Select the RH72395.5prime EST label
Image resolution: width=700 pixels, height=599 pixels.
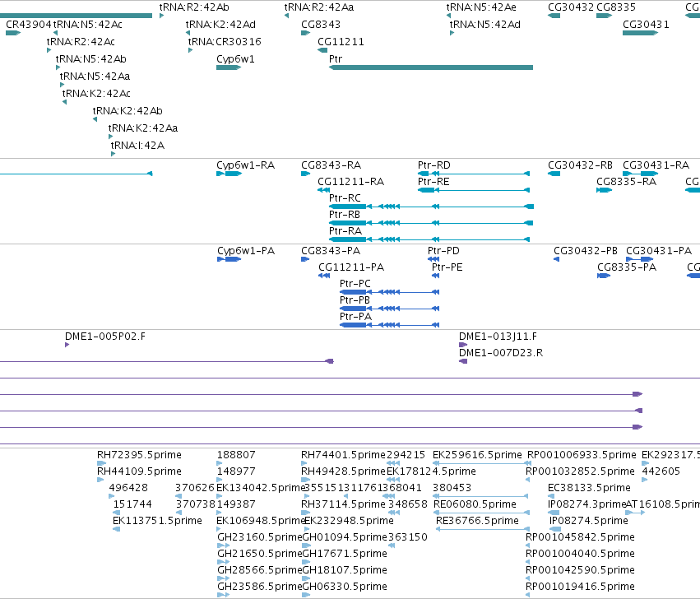pyautogui.click(x=139, y=455)
